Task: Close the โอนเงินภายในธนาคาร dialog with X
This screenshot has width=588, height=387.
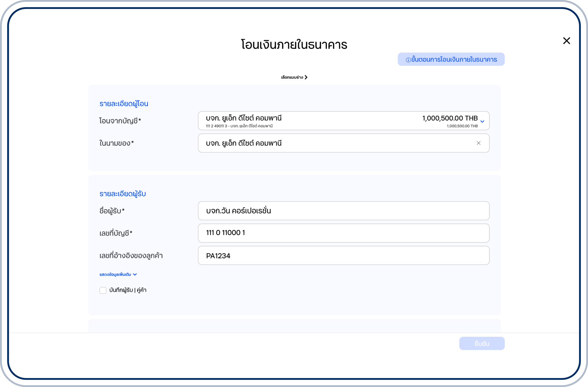Action: pyautogui.click(x=566, y=41)
